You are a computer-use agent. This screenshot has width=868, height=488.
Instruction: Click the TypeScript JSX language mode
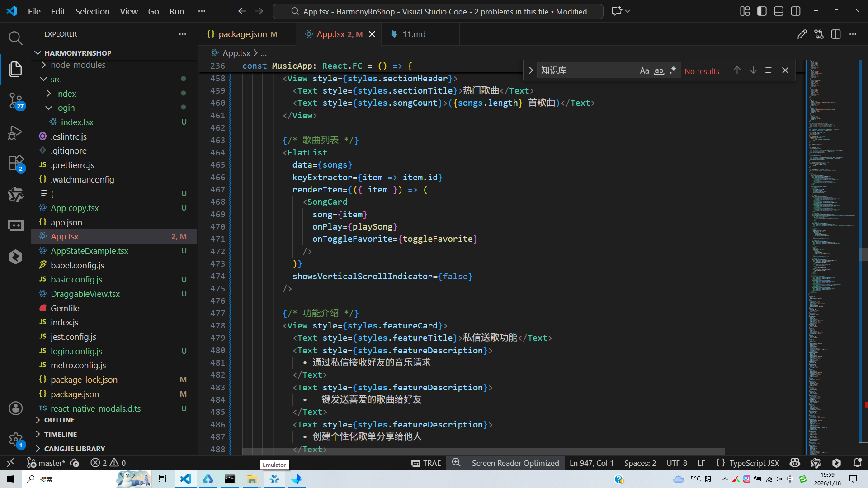tap(754, 463)
